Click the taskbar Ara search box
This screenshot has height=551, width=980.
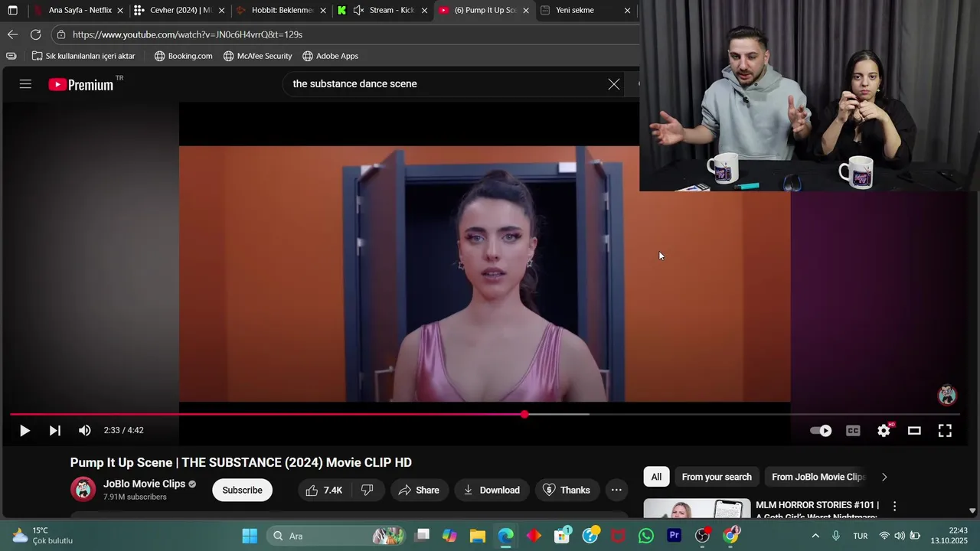337,536
